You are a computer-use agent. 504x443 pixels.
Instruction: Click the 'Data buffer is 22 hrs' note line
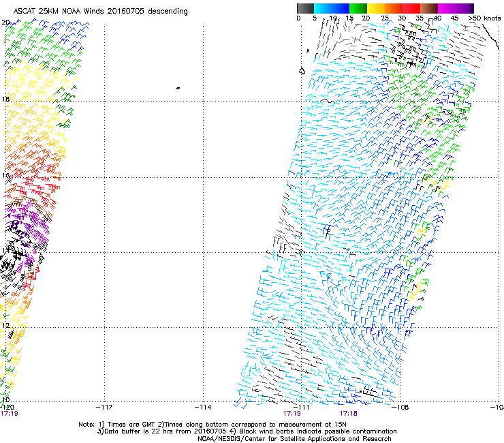tap(247, 431)
